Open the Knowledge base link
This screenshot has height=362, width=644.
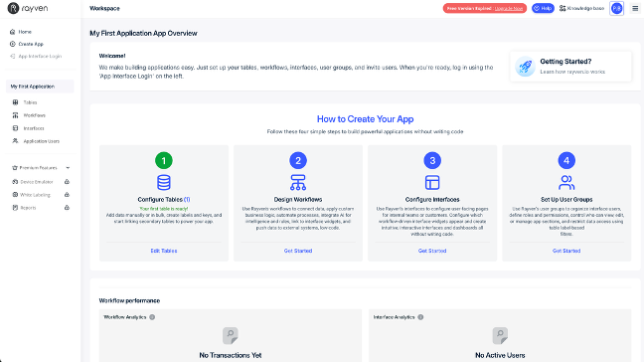585,8
